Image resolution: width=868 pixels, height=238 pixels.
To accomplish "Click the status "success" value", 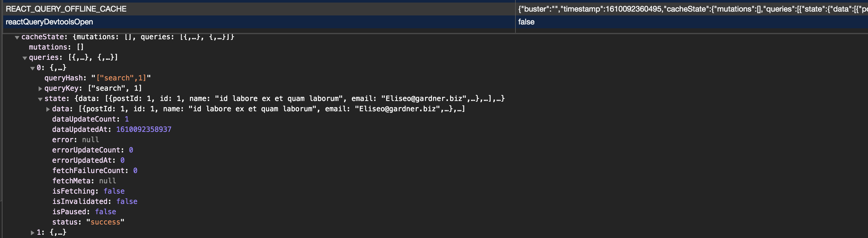I will (106, 222).
